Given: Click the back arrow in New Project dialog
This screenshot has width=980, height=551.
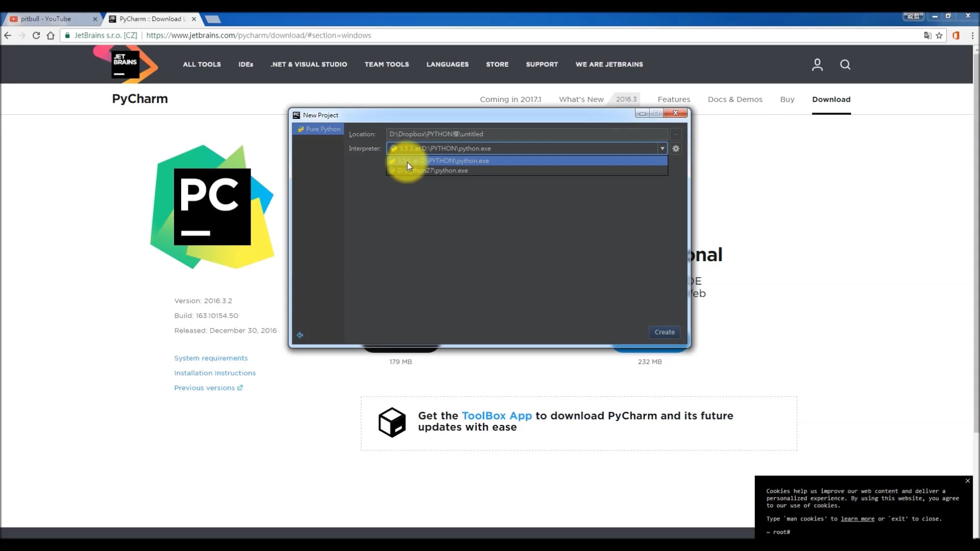Looking at the screenshot, I should [x=300, y=335].
